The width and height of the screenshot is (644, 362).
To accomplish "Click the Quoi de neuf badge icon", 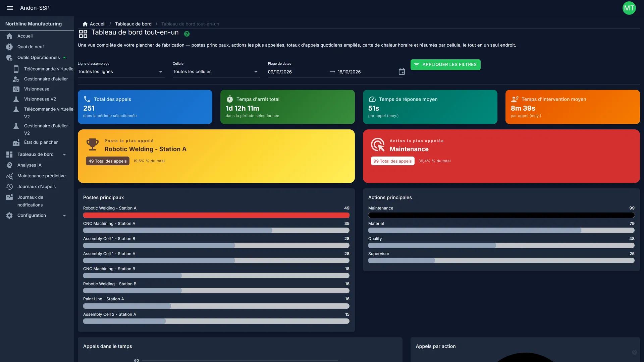I will 9,47.
